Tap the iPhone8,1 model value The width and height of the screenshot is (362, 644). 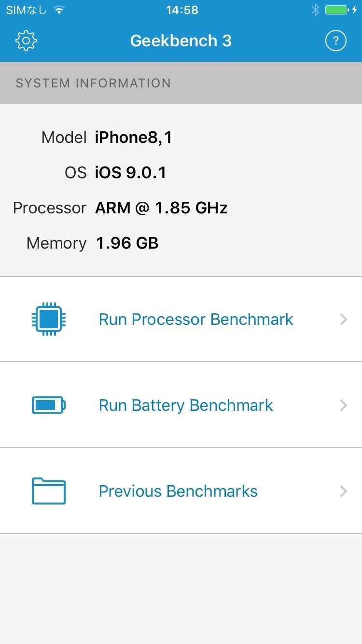(x=134, y=138)
